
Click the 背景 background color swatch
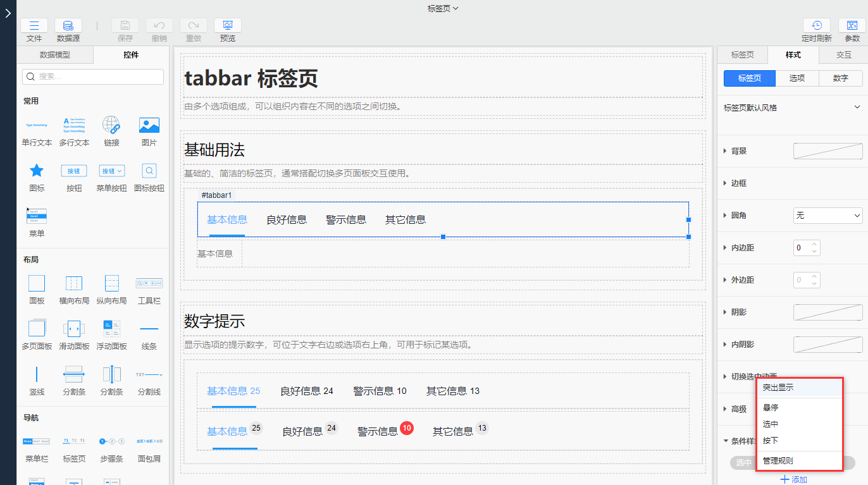tap(828, 151)
